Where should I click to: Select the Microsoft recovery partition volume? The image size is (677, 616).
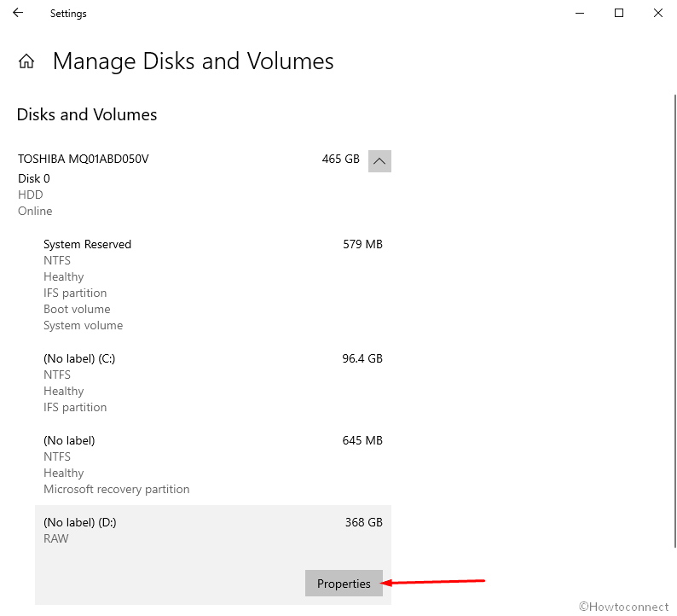click(213, 465)
